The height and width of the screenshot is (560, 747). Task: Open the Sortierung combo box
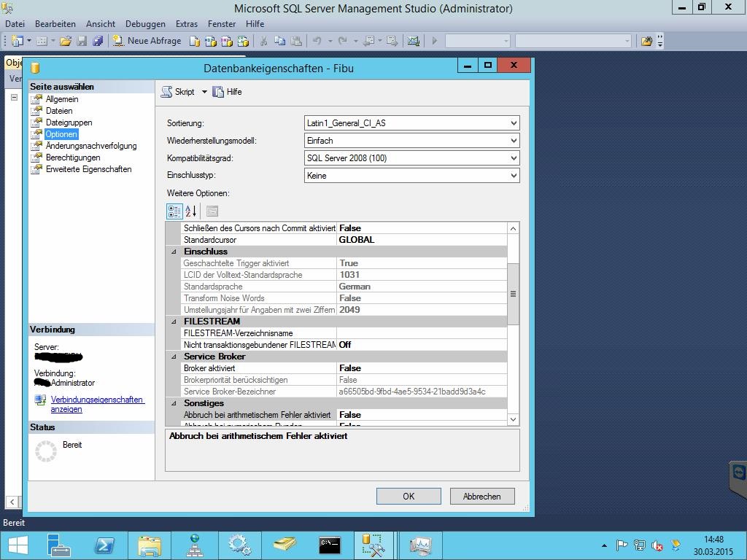(x=411, y=122)
